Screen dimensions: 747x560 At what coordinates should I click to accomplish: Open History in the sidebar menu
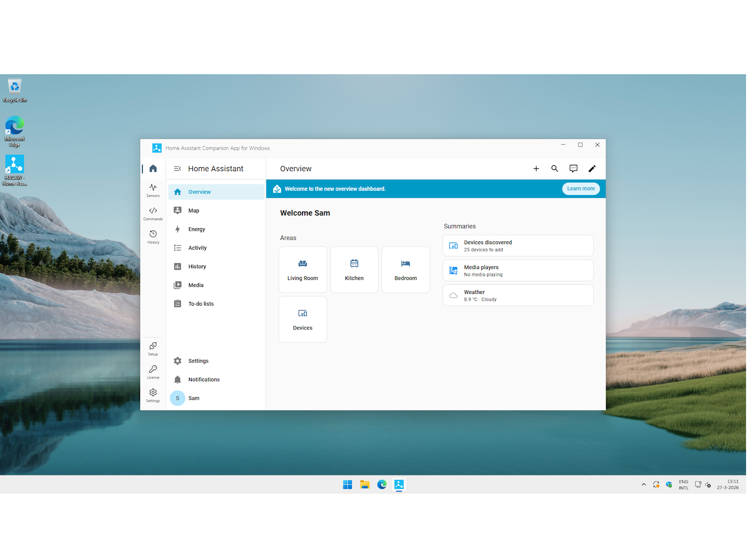click(x=217, y=266)
